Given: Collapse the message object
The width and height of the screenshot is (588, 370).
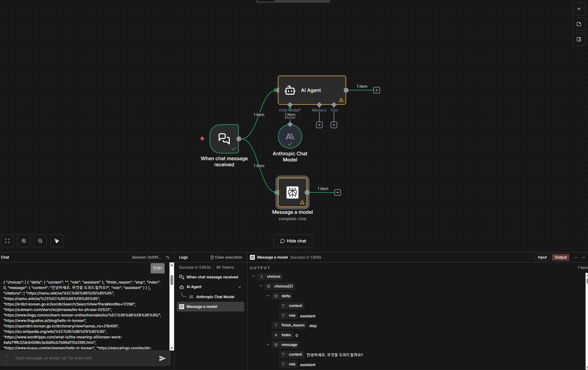Looking at the screenshot, I should click(268, 345).
